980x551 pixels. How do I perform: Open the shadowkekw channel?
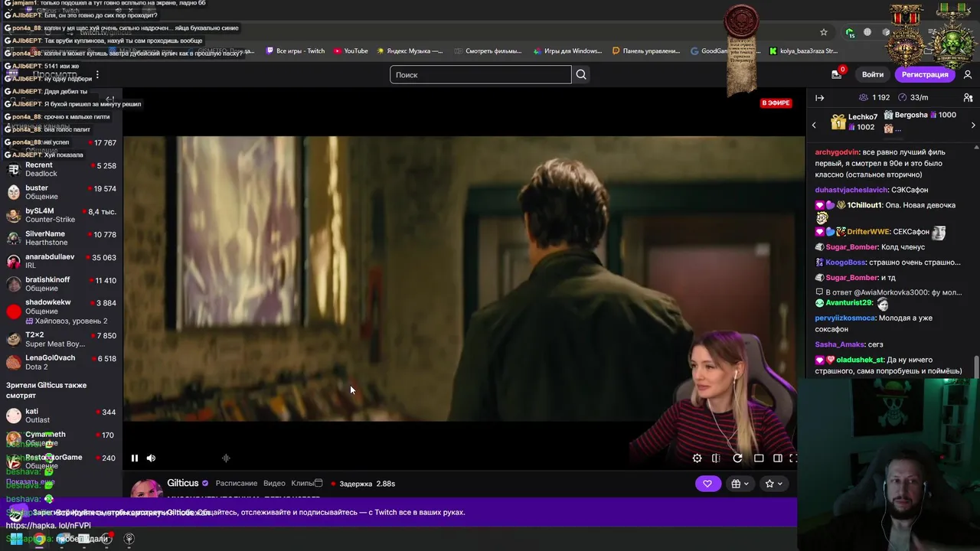point(61,311)
